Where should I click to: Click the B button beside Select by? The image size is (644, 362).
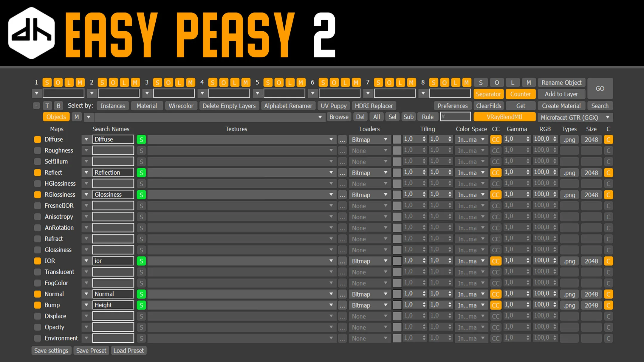coord(58,106)
